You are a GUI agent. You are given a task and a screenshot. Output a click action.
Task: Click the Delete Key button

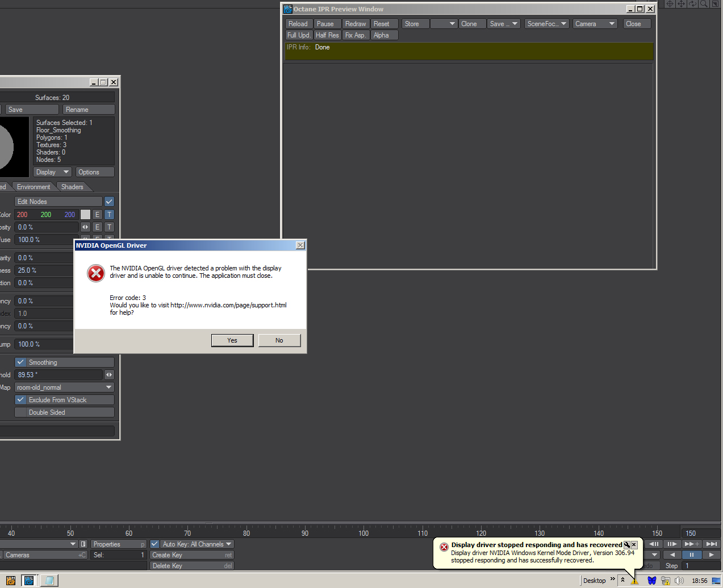pos(192,566)
